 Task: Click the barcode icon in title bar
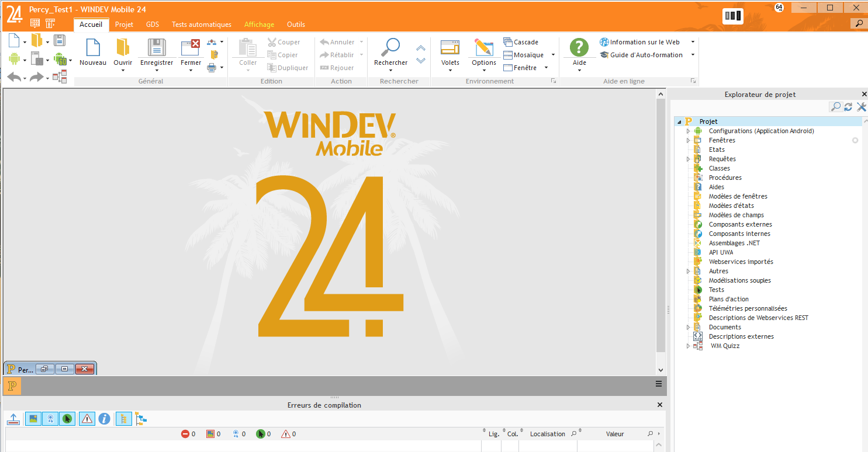[733, 16]
